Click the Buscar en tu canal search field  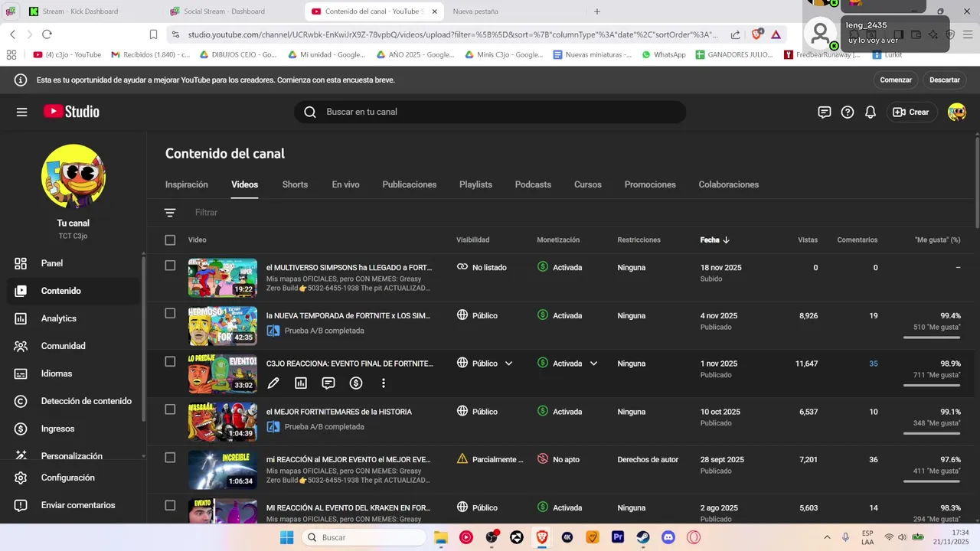pyautogui.click(x=490, y=112)
